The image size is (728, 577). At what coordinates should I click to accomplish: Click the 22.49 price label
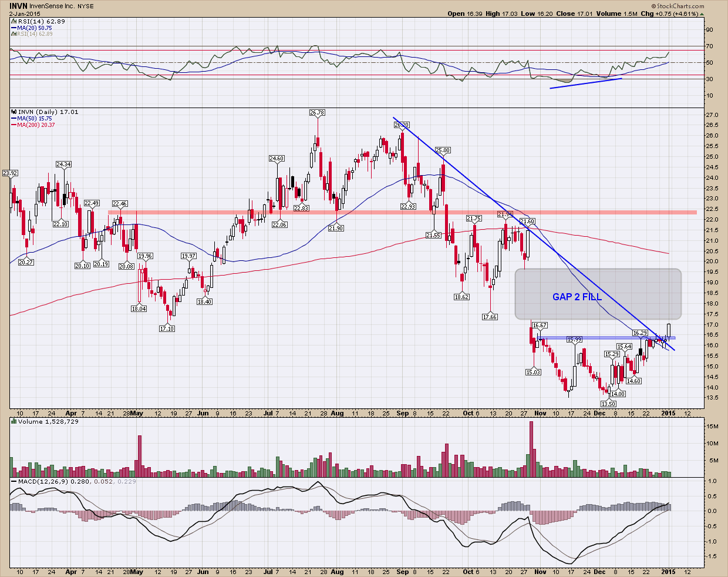92,203
